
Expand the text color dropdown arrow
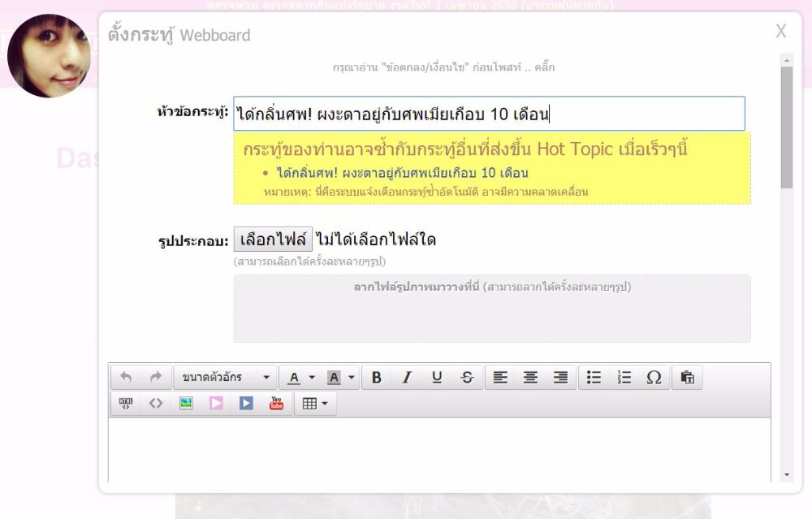pyautogui.click(x=312, y=378)
